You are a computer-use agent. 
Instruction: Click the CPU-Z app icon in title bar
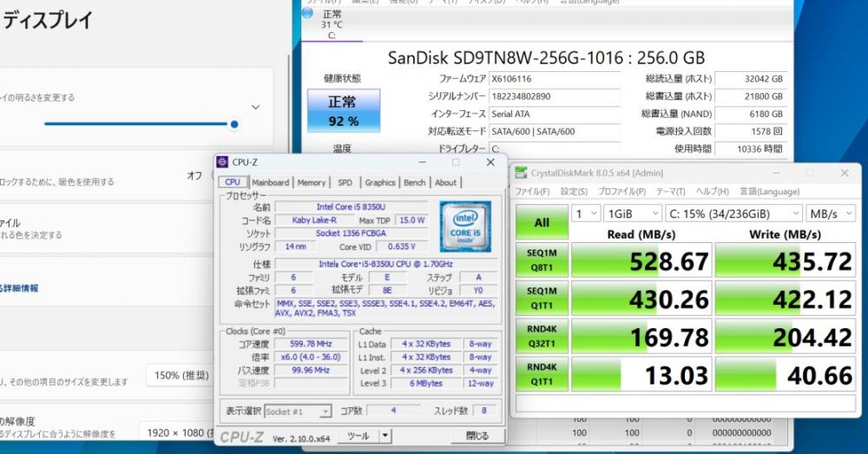222,162
